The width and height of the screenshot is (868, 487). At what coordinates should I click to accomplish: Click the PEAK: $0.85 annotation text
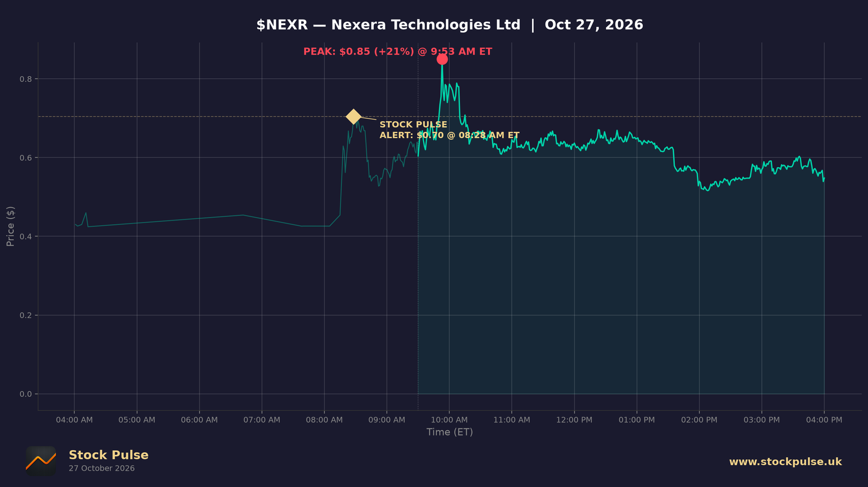[x=398, y=52]
